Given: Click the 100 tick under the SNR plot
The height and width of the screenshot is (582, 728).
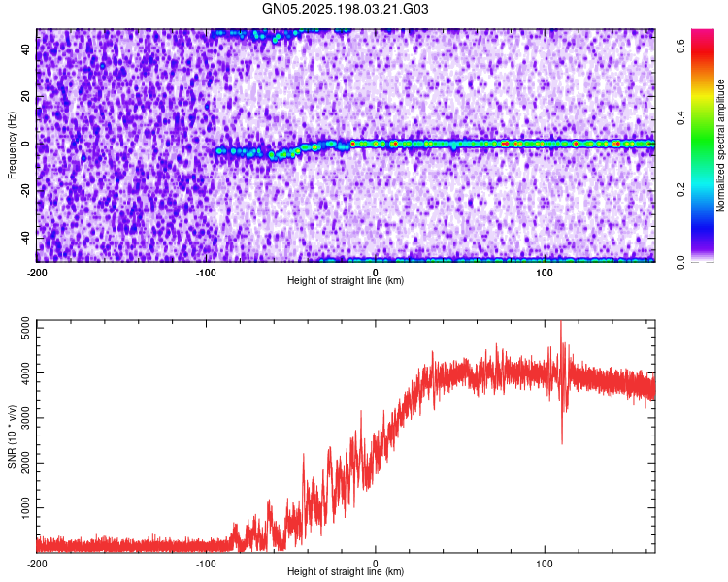Looking at the screenshot, I should (545, 564).
